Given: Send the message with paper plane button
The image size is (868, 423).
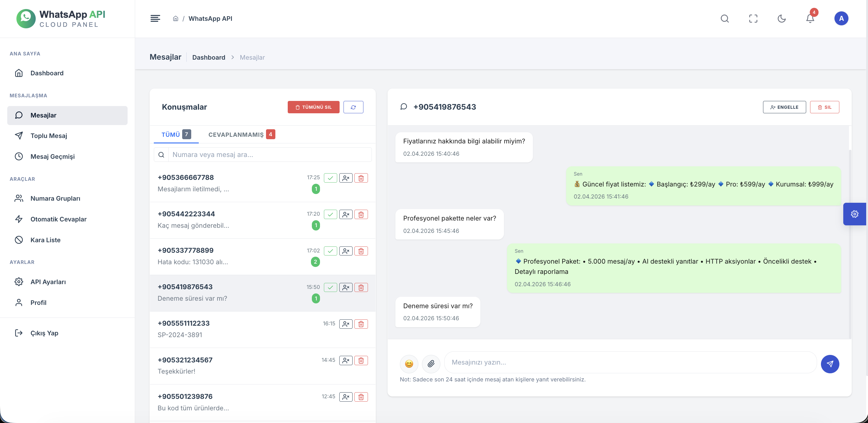Looking at the screenshot, I should coord(830,364).
